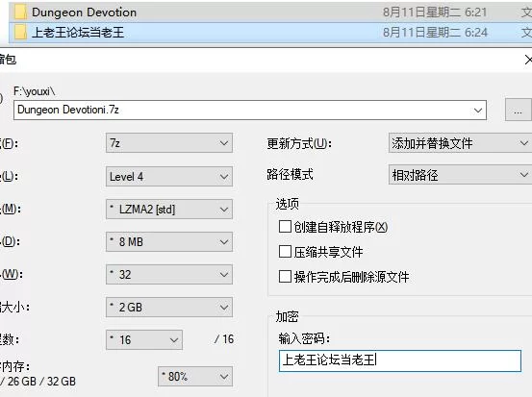
Task: Click the browse button with three dots
Action: [519, 110]
